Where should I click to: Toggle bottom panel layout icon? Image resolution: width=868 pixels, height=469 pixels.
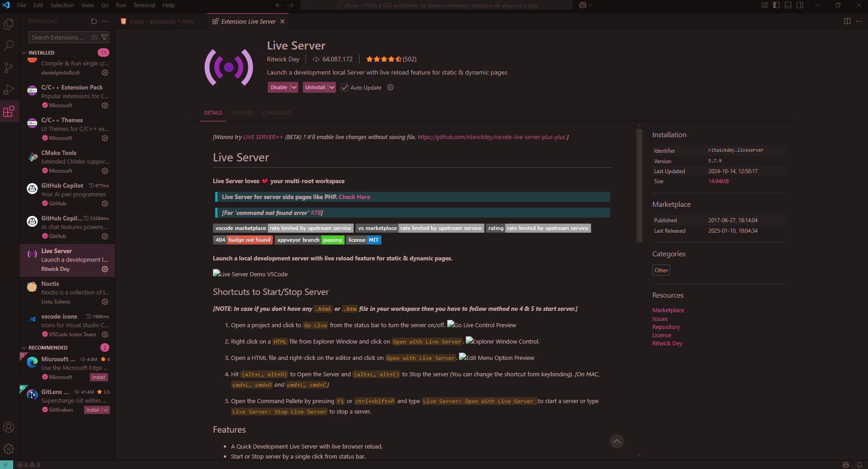coord(788,5)
